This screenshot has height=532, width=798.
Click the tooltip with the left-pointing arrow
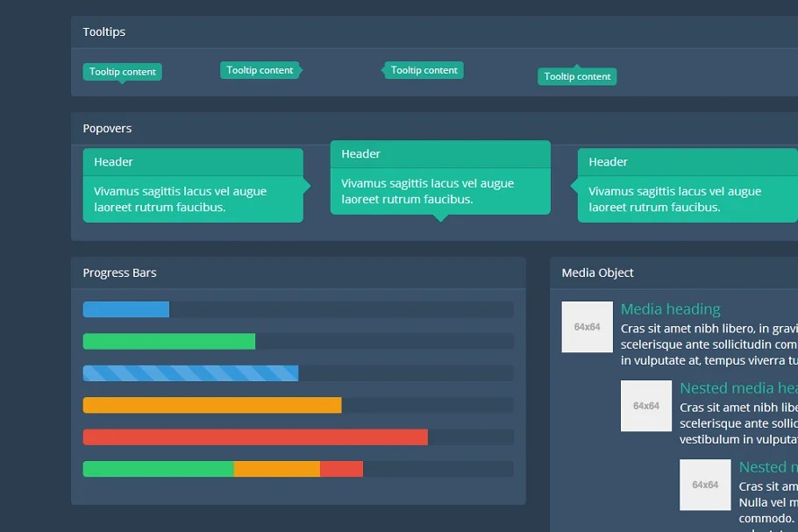pos(424,70)
